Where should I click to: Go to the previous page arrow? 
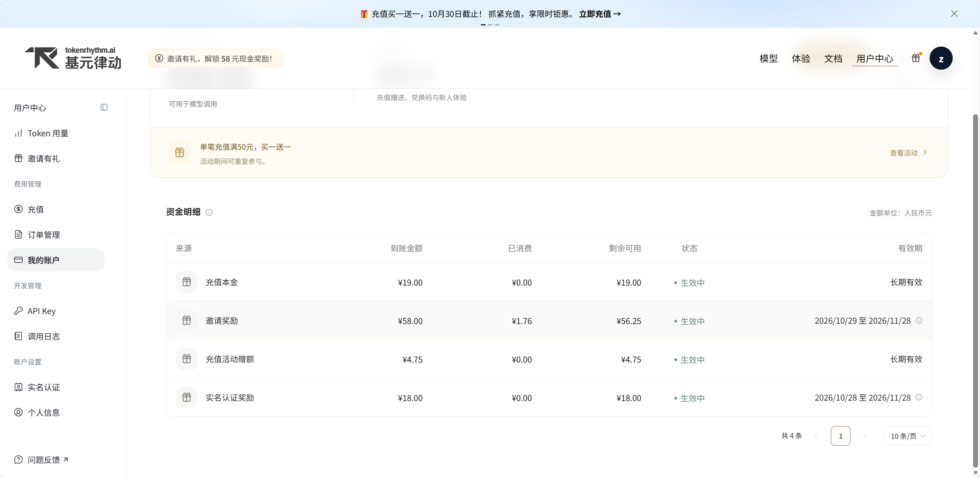(x=816, y=436)
